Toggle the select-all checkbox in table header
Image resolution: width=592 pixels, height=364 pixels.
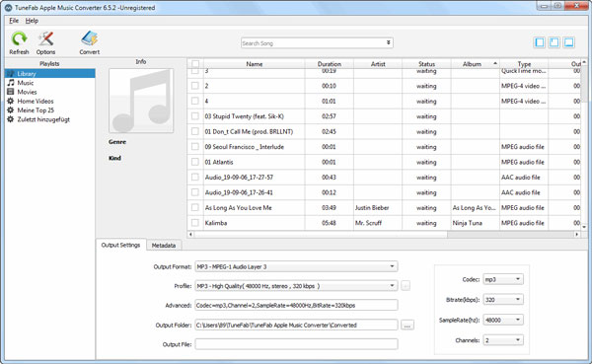point(195,64)
